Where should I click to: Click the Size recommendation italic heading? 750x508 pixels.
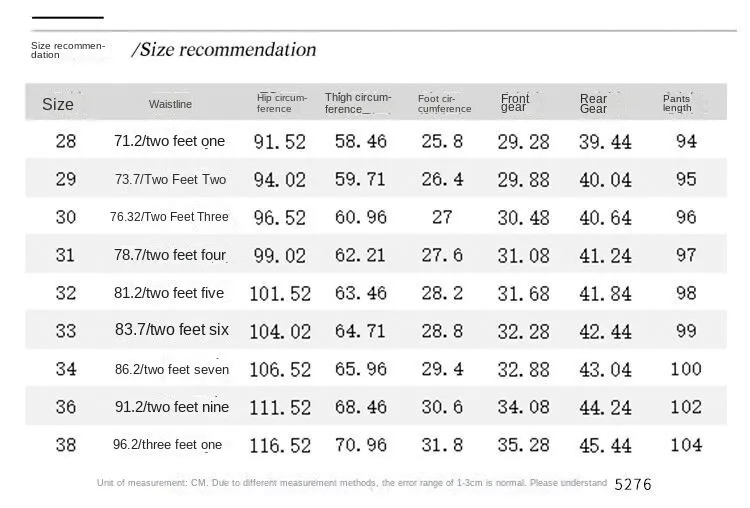click(x=224, y=50)
